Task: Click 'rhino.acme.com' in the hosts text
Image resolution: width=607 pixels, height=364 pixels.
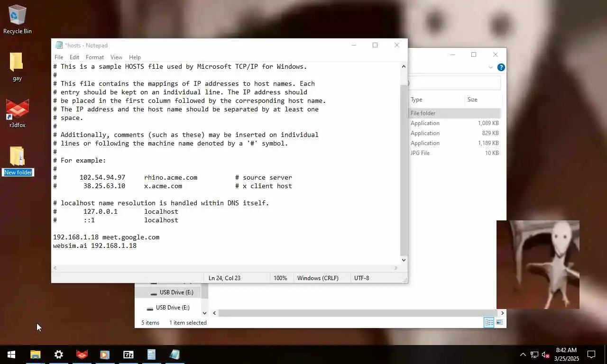Action: 171,177
